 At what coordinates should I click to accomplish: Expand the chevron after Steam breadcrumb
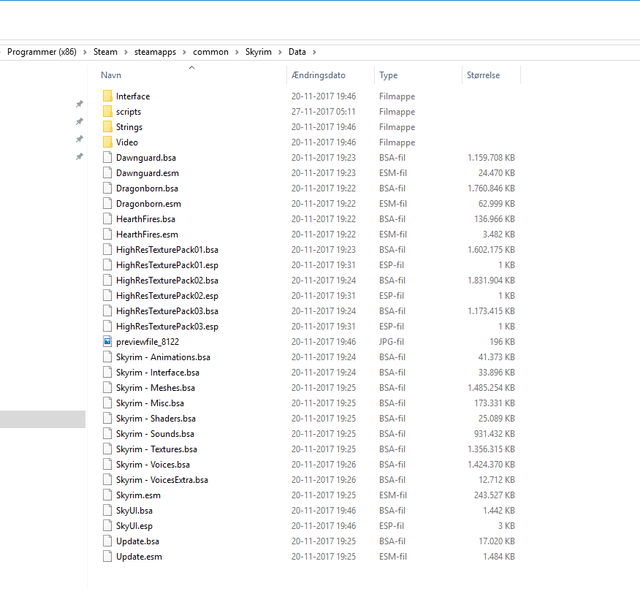point(126,52)
